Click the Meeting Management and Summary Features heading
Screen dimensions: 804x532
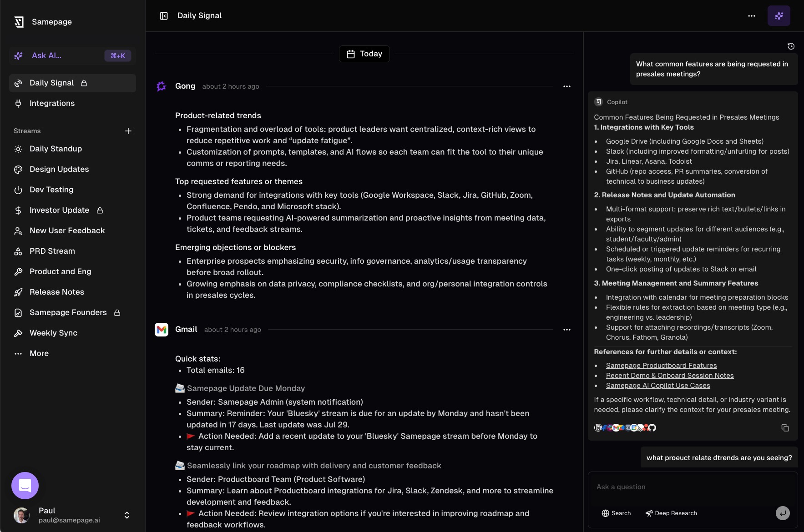coord(676,283)
